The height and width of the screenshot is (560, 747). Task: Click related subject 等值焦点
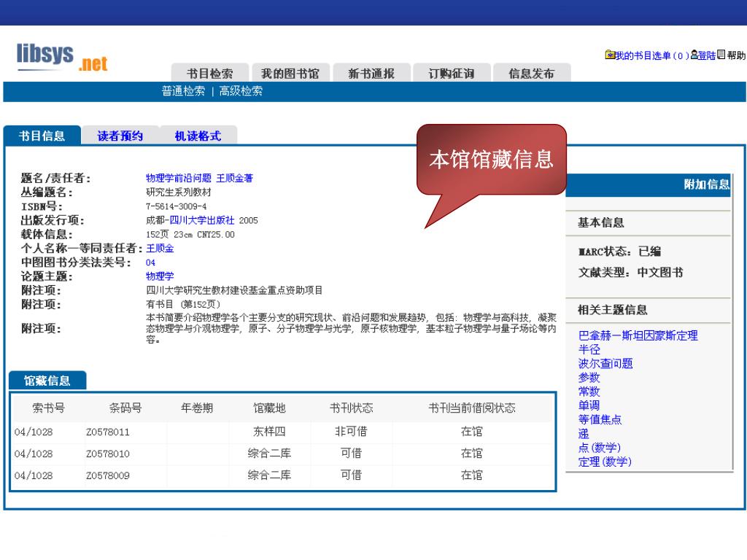click(x=600, y=419)
